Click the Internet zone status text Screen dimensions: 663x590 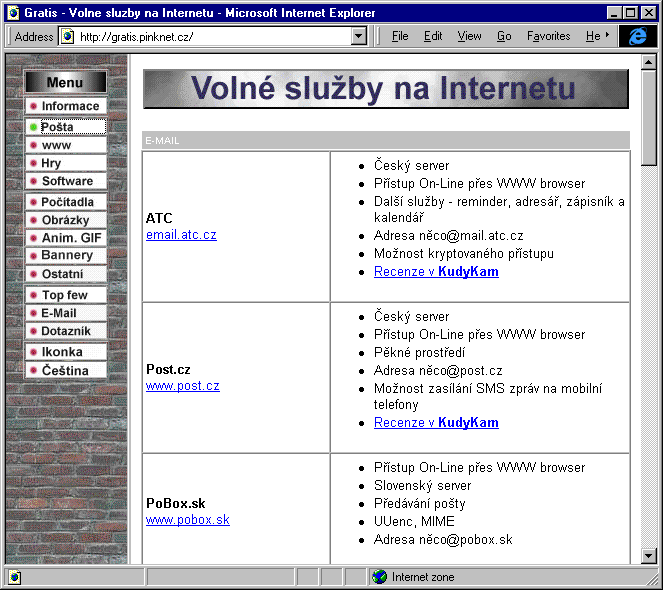tap(423, 577)
